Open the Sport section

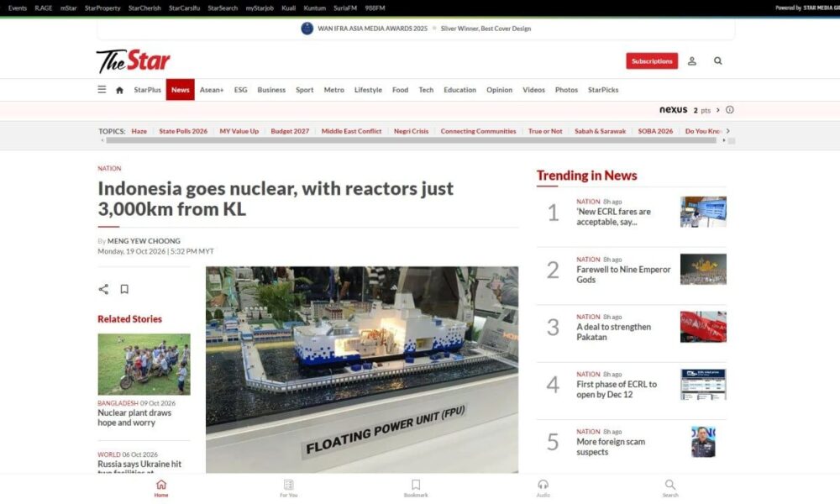click(x=304, y=90)
